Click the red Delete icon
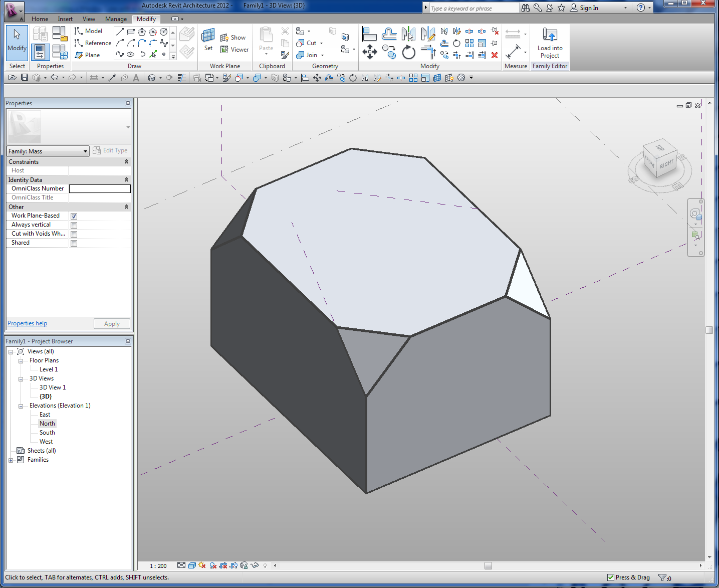The image size is (719, 588). point(495,55)
